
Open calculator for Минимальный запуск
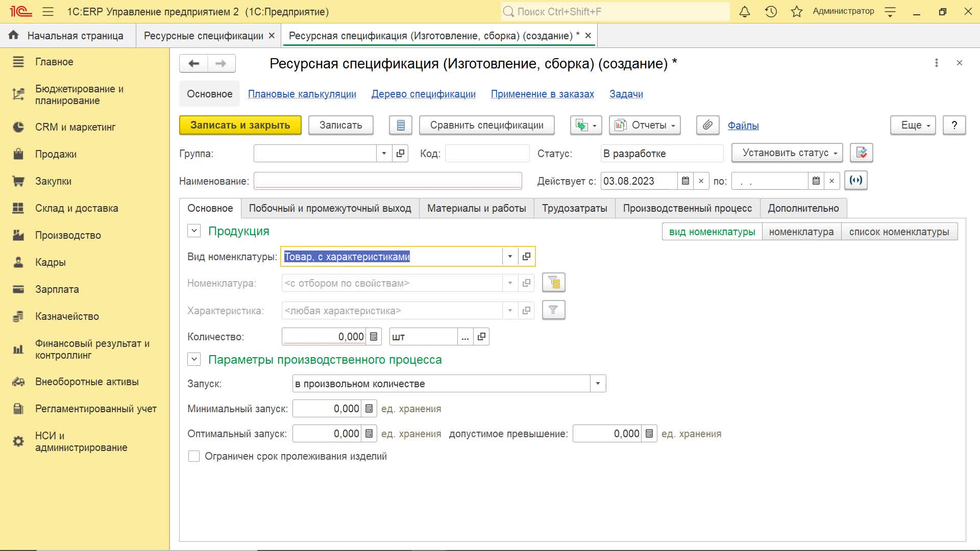tap(369, 409)
